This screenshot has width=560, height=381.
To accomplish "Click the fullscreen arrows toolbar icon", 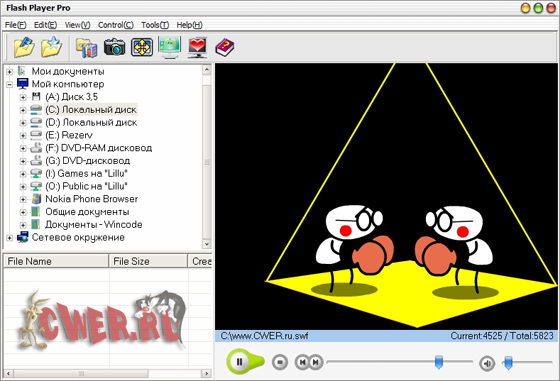I will (x=142, y=47).
